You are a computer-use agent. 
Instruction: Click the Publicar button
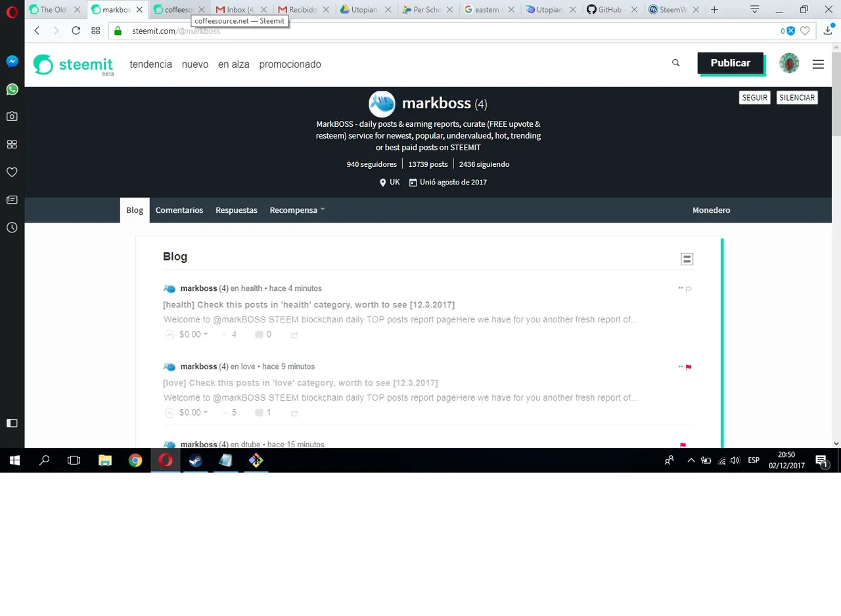pos(731,63)
